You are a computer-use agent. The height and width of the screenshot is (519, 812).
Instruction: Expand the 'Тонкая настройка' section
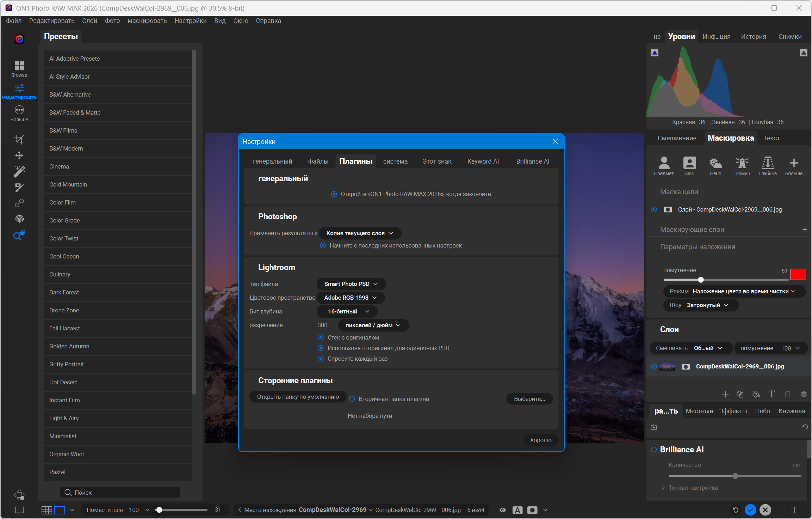tap(693, 488)
